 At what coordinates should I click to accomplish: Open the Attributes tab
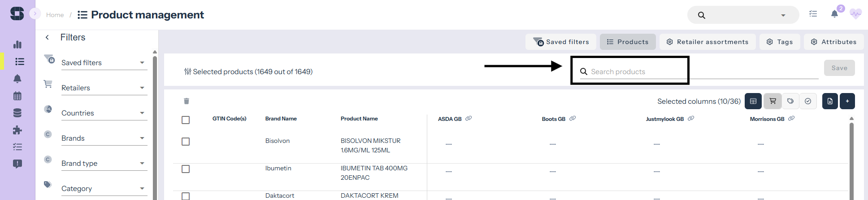[833, 42]
